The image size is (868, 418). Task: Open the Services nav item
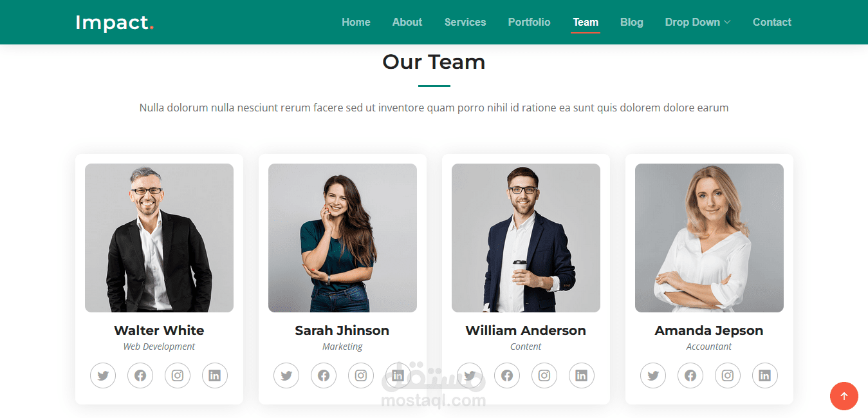coord(465,22)
